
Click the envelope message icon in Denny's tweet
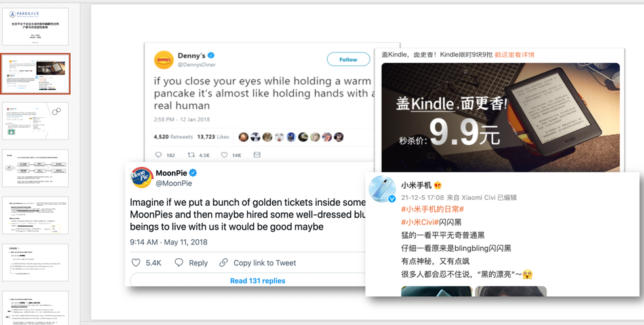tap(257, 155)
